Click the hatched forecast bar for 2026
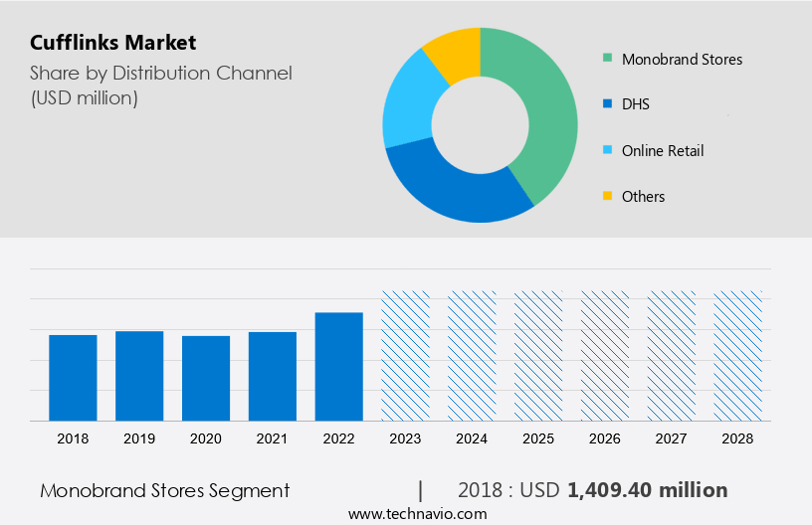812x525 pixels. pyautogui.click(x=605, y=355)
